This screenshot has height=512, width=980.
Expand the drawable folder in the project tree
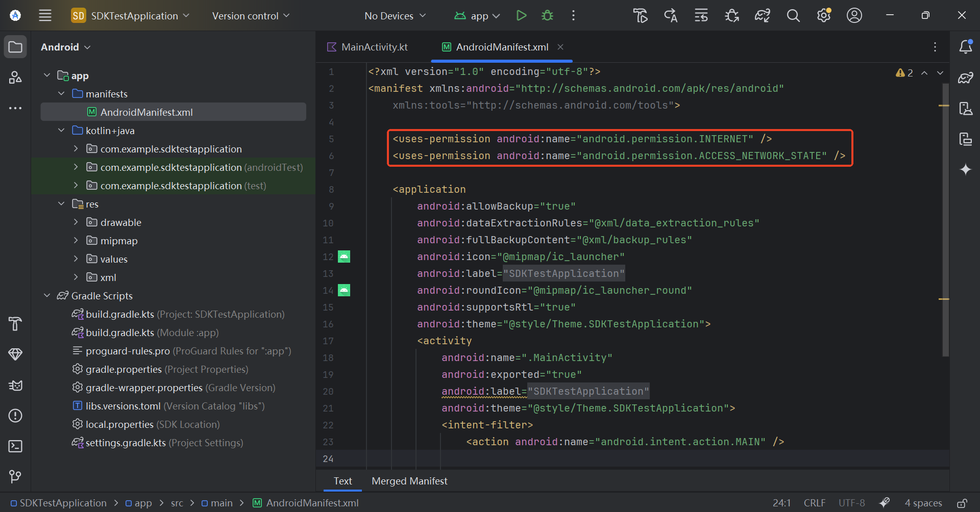[x=76, y=222]
